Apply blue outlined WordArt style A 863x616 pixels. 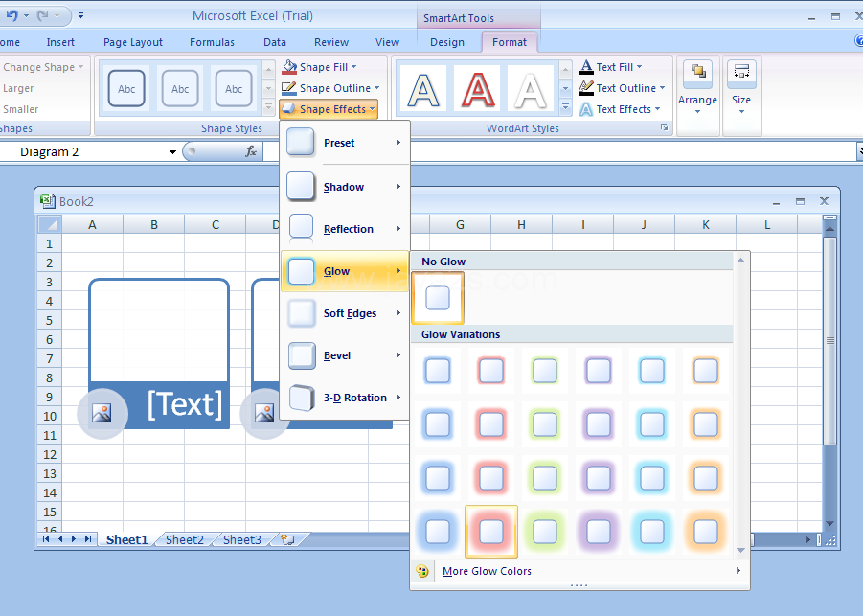point(422,88)
